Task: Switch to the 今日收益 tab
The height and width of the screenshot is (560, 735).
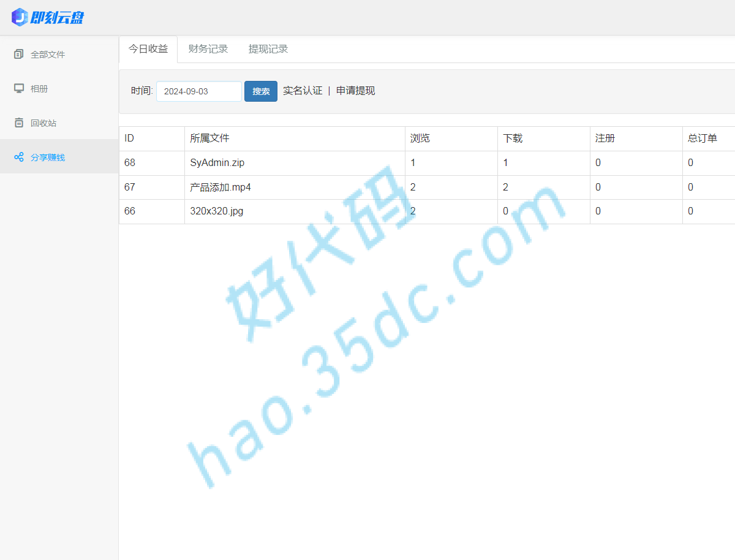Action: [x=148, y=49]
